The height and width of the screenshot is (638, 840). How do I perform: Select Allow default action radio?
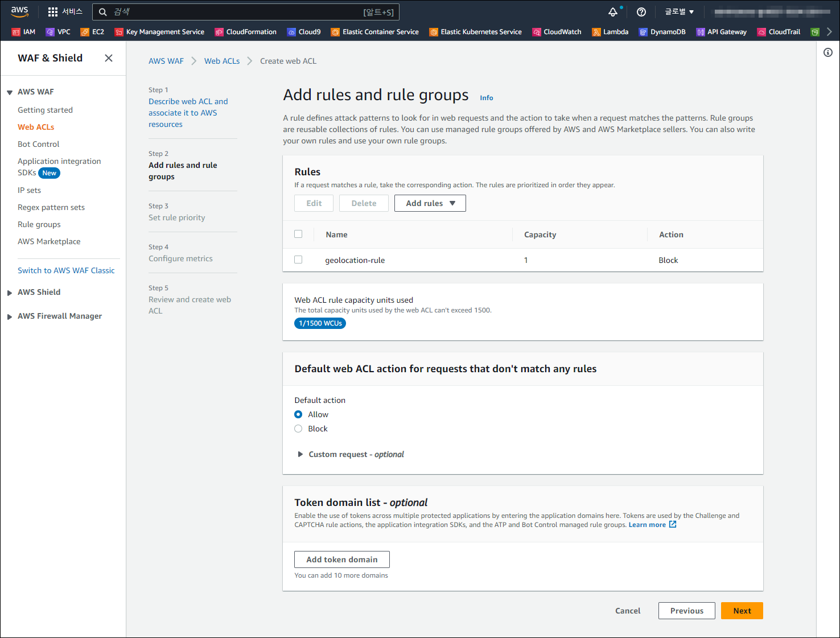(298, 414)
